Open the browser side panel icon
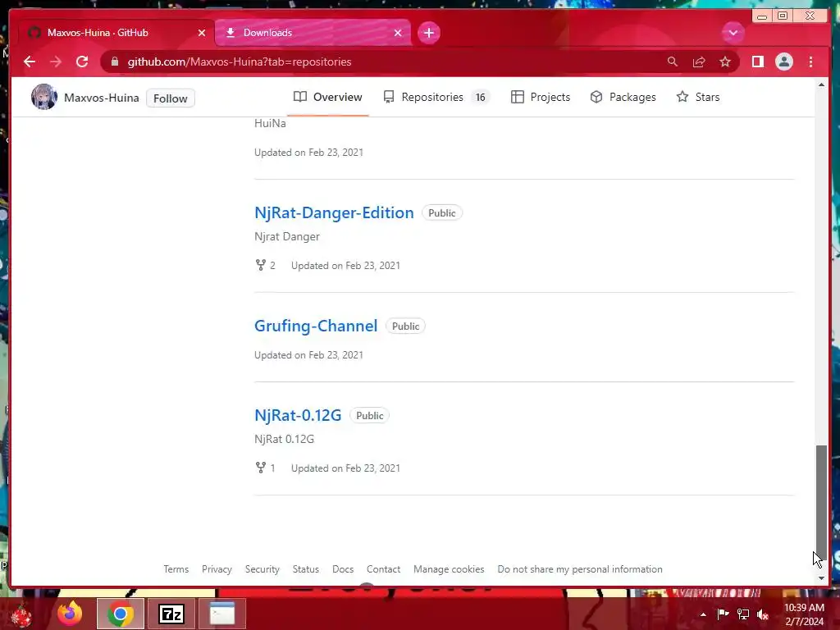This screenshot has height=630, width=840. pos(757,62)
